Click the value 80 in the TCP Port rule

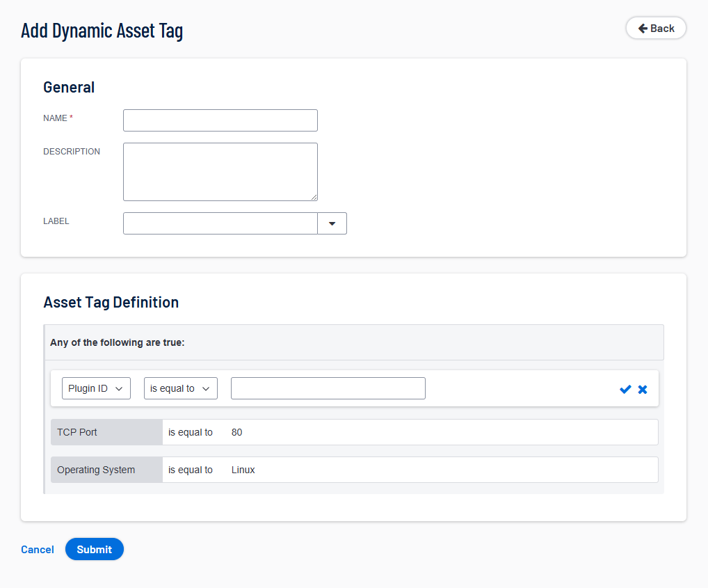[x=236, y=432]
